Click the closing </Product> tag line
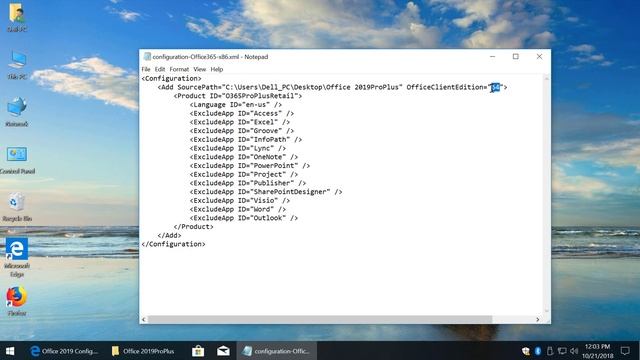Viewport: 640px width, 360px height. (x=193, y=227)
